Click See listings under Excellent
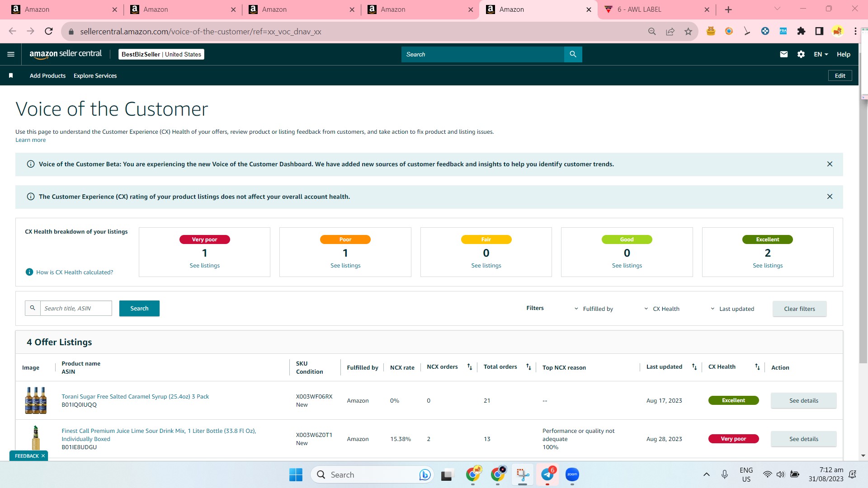Viewport: 868px width, 488px height. (x=768, y=266)
